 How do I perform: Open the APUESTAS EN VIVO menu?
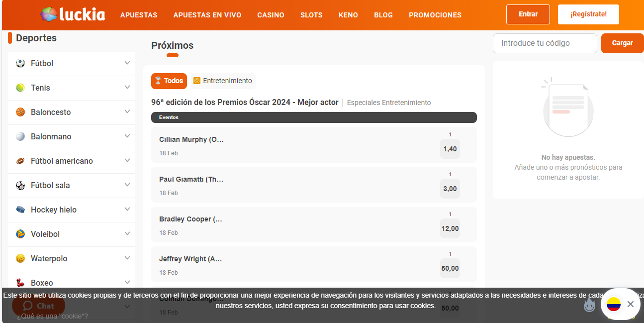coord(207,15)
